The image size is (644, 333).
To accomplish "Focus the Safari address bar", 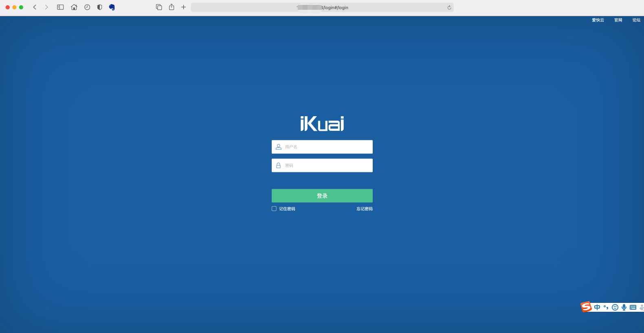I will tap(322, 7).
